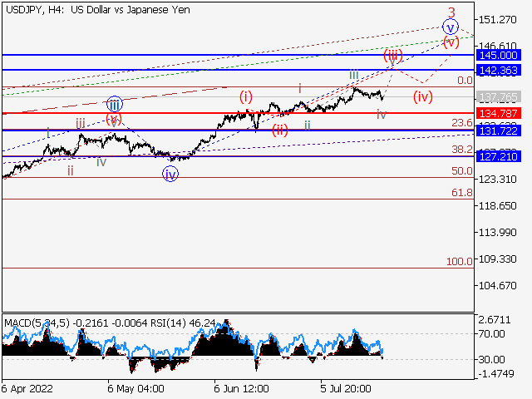532x399 pixels.
Task: Click the gray ii label right of red (ii)
Action: pos(308,126)
